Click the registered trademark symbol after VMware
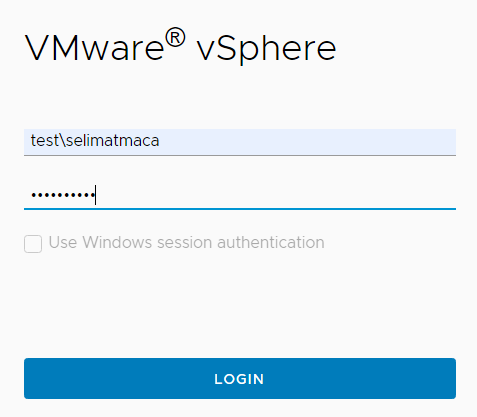 tap(175, 38)
